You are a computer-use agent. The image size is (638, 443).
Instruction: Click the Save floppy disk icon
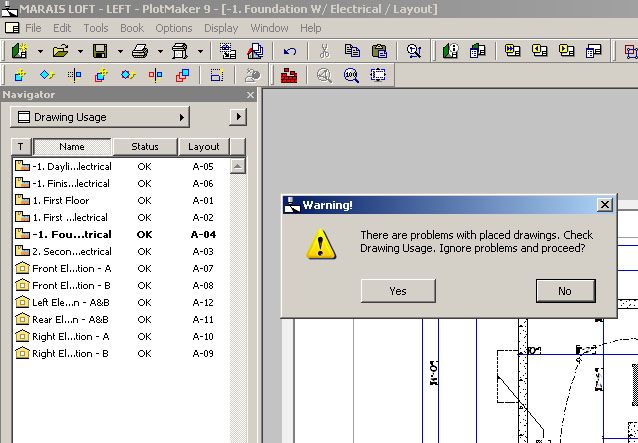(x=100, y=51)
